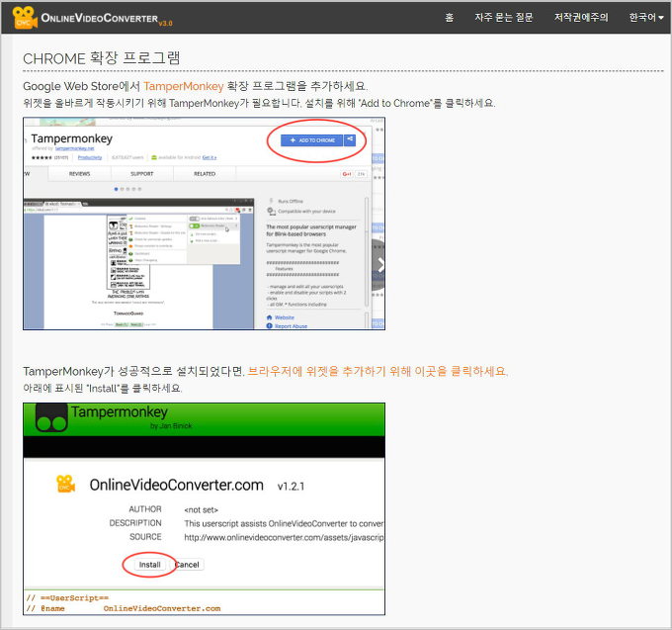The width and height of the screenshot is (672, 630).
Task: Click the Tampermonkey logo in green header
Action: pos(51,419)
